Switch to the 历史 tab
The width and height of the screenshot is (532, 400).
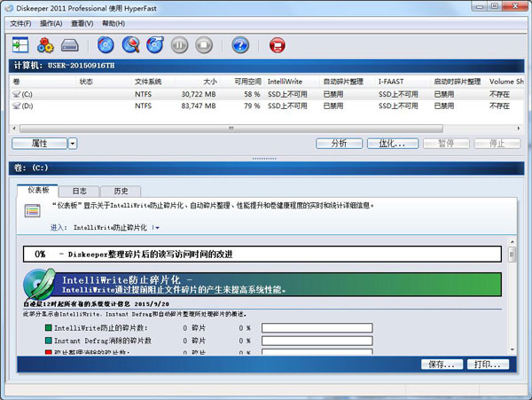pyautogui.click(x=121, y=191)
